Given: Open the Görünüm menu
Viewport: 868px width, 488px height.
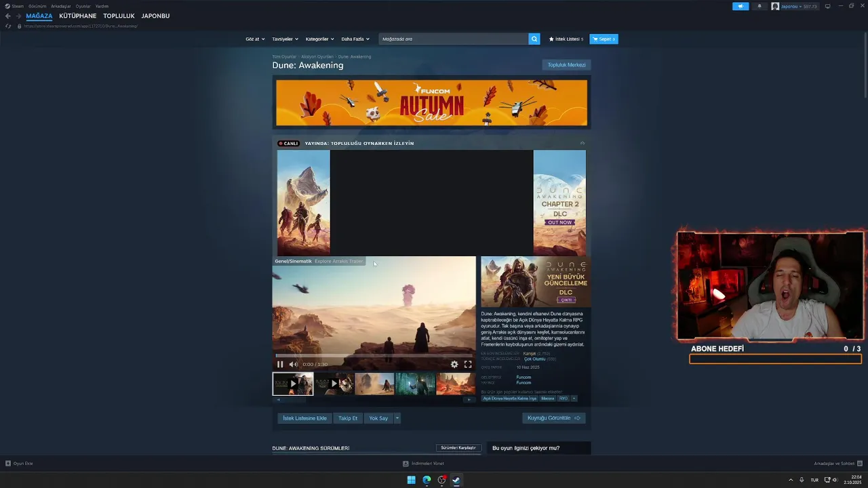Looking at the screenshot, I should point(37,6).
